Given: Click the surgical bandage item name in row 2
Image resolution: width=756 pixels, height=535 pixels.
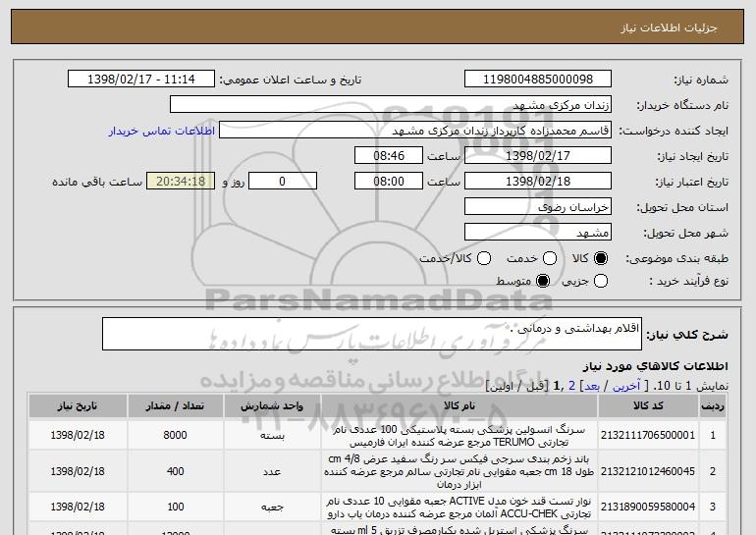Looking at the screenshot, I should [459, 471].
